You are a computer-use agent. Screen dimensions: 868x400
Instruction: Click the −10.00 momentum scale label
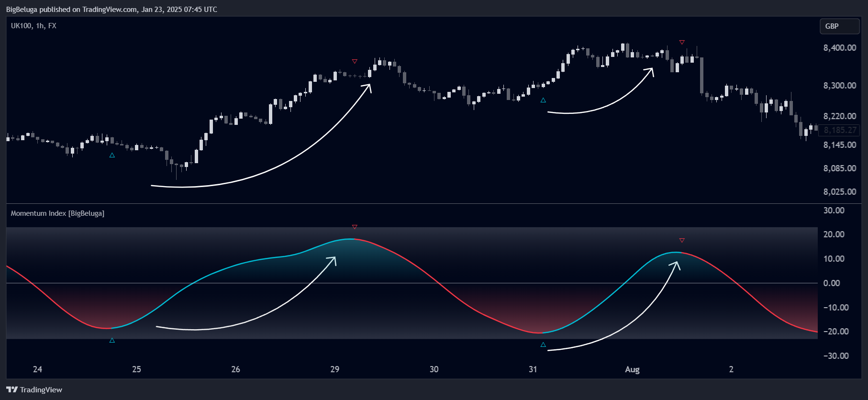(x=836, y=308)
